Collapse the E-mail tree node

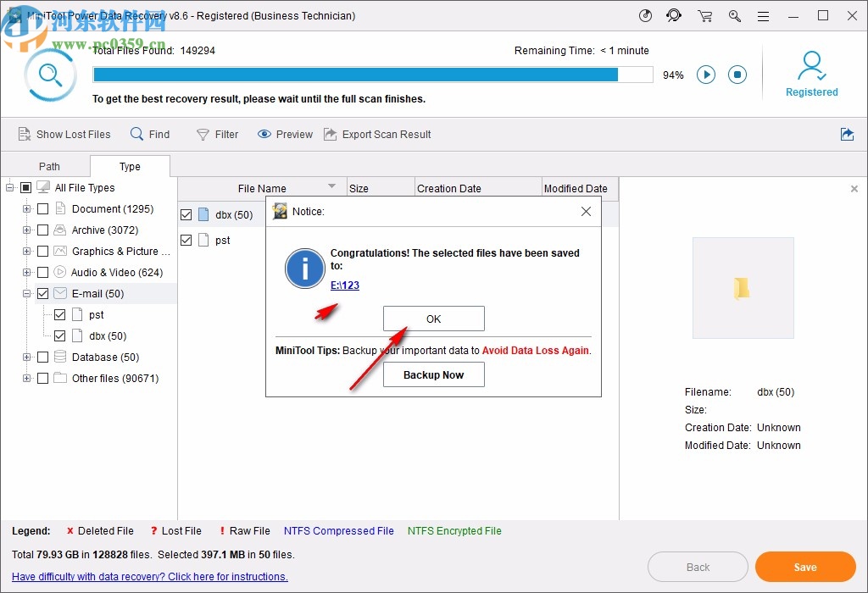coord(26,293)
